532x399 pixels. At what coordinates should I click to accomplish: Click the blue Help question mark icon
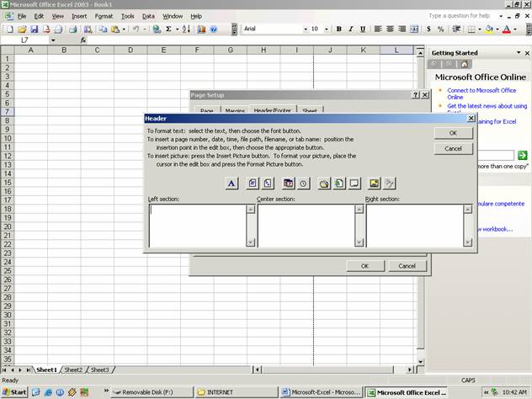tap(214, 29)
